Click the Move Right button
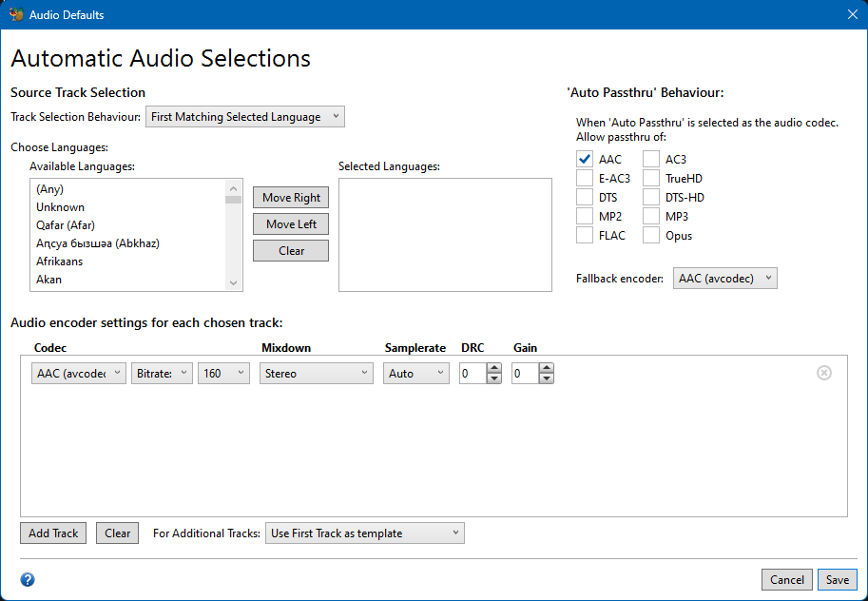868x601 pixels. point(291,198)
